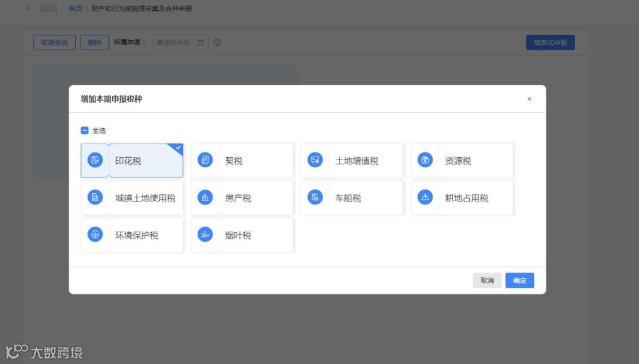Select the 契税 tax card
639x364 pixels.
[242, 160]
